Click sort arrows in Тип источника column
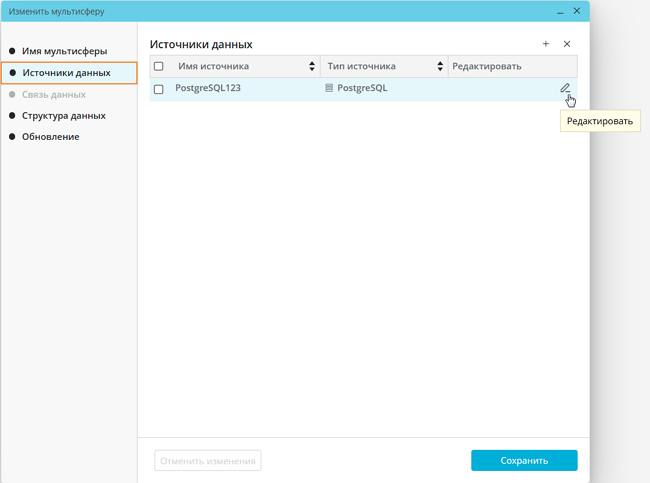650x483 pixels. pos(440,67)
